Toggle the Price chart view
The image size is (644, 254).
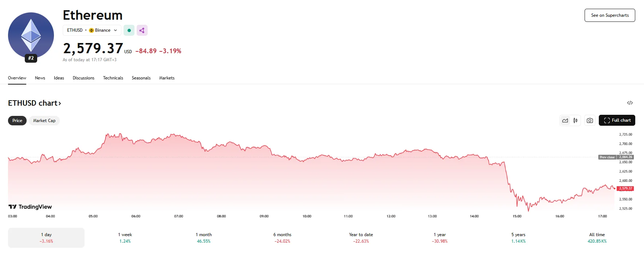pyautogui.click(x=17, y=121)
